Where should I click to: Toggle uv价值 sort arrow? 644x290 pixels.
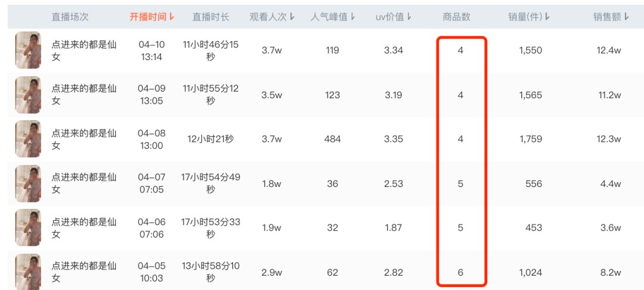click(409, 17)
